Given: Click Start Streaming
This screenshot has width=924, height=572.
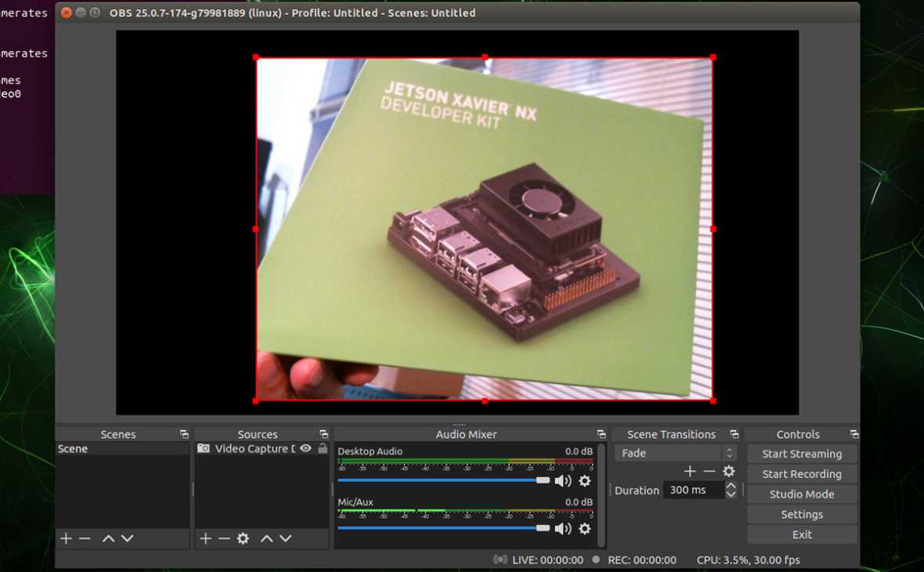Looking at the screenshot, I should [x=802, y=454].
